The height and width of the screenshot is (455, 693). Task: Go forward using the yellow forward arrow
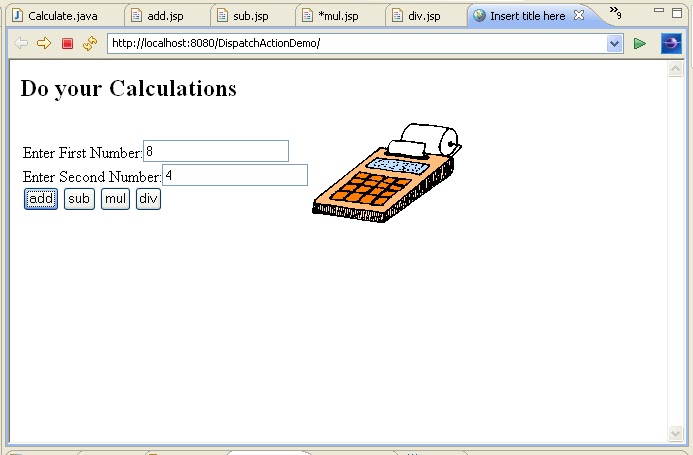click(44, 43)
